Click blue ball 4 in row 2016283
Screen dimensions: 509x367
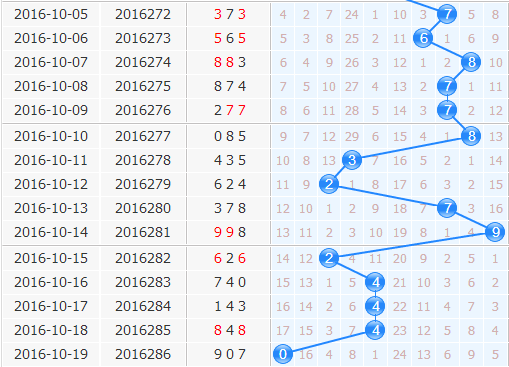pos(375,282)
